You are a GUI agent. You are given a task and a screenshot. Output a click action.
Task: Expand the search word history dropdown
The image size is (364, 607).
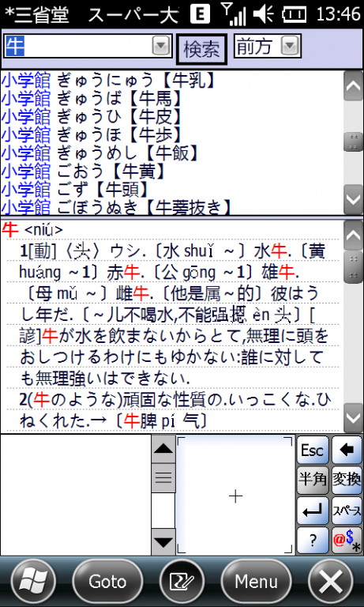point(161,47)
